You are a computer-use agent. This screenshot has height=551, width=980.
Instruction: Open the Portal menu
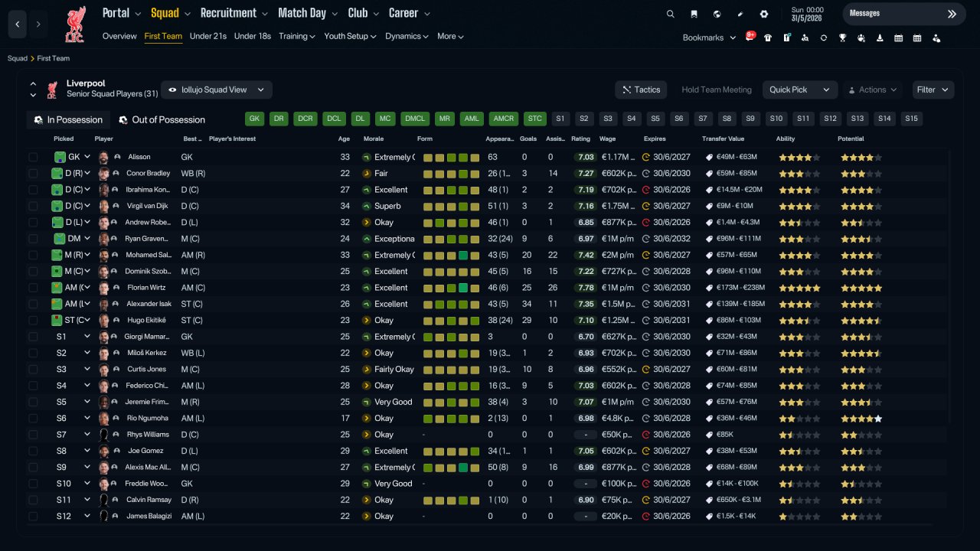(122, 13)
